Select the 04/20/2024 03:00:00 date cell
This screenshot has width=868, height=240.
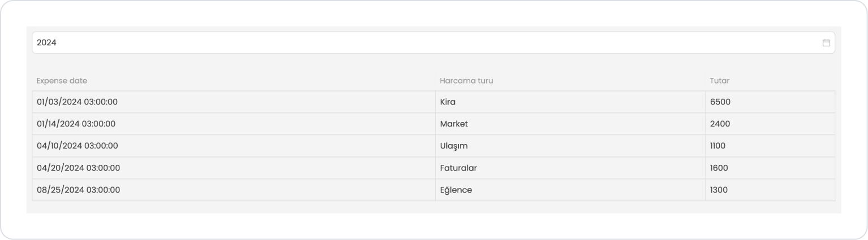point(234,168)
